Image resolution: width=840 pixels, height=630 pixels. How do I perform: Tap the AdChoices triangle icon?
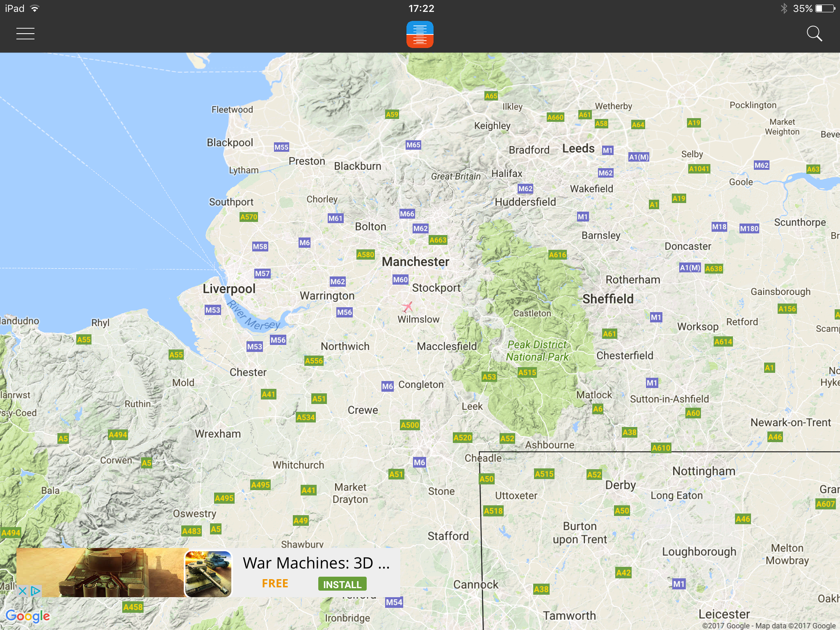[36, 591]
